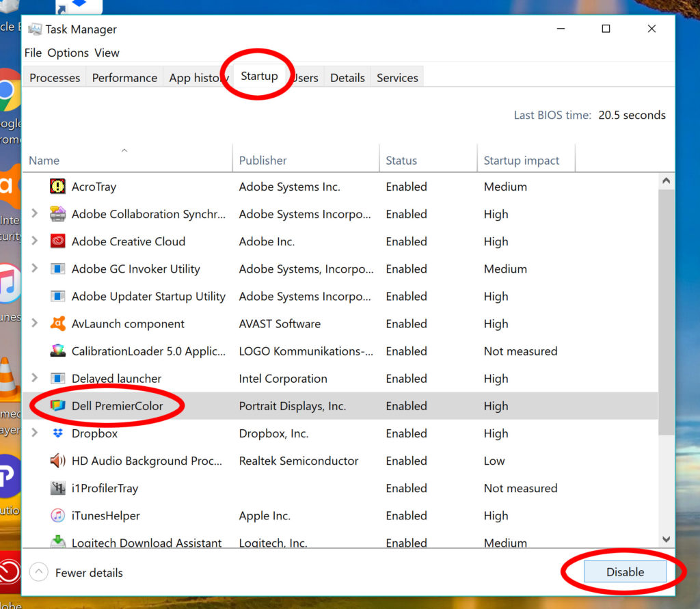The image size is (700, 609).
Task: Click the scrollbar down arrow
Action: (x=667, y=539)
